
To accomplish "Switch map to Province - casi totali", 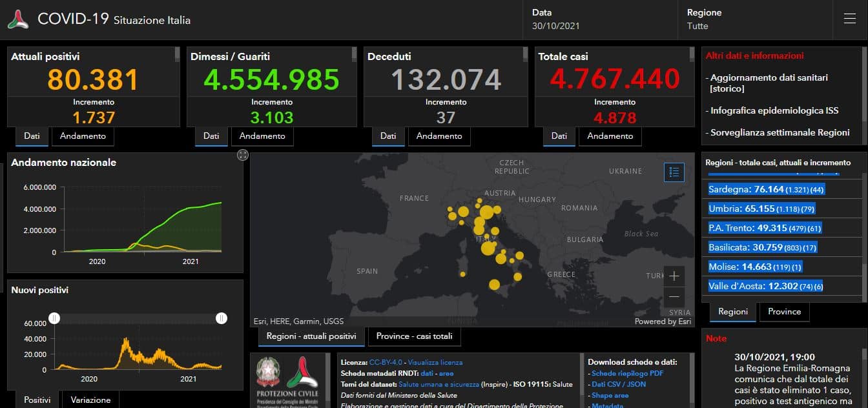I will tap(414, 336).
